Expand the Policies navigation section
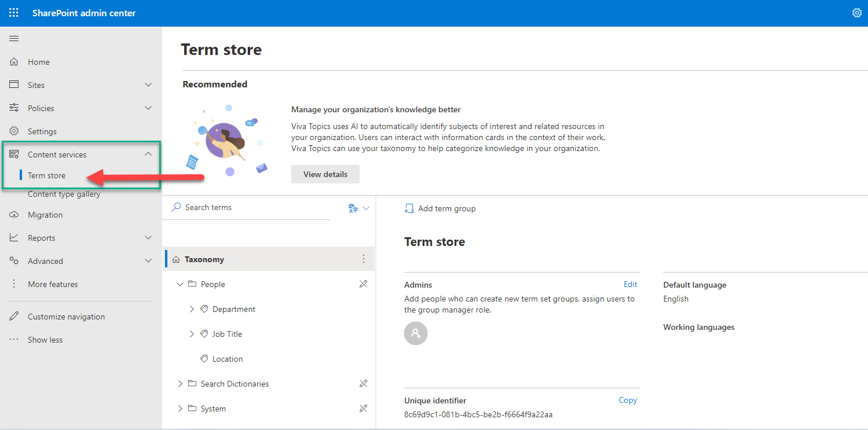The height and width of the screenshot is (430, 868). click(148, 108)
